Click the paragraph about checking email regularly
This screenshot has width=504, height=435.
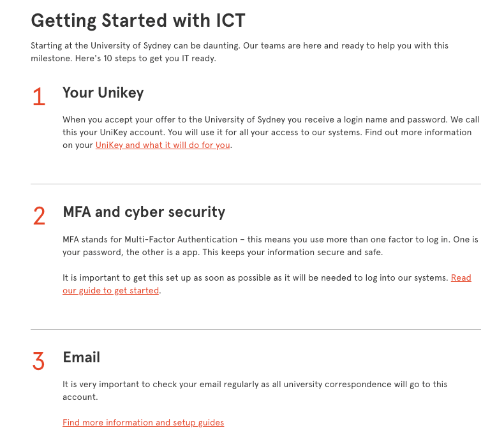254,385
